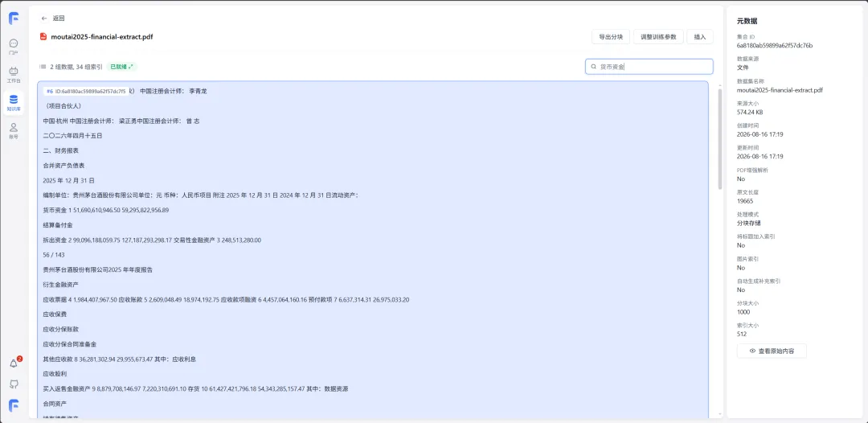Click the page marker 56 / 143
Image resolution: width=868 pixels, height=423 pixels.
click(x=54, y=255)
